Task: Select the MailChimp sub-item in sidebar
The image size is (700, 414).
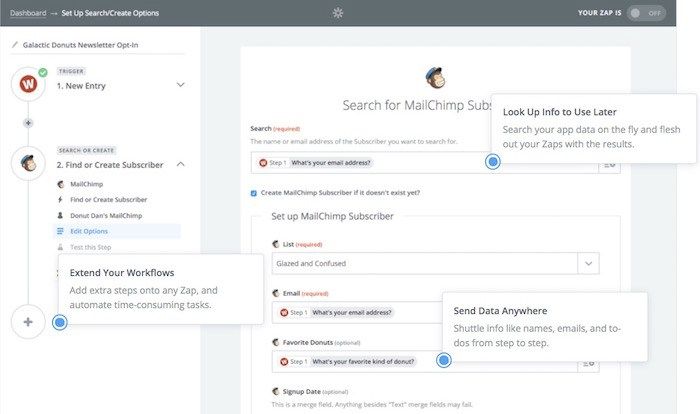Action: [87, 184]
